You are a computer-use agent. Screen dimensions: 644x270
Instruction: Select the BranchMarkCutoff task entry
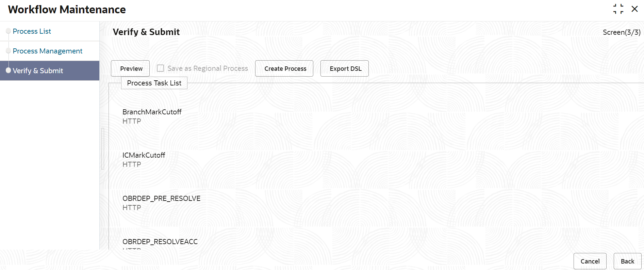[152, 116]
